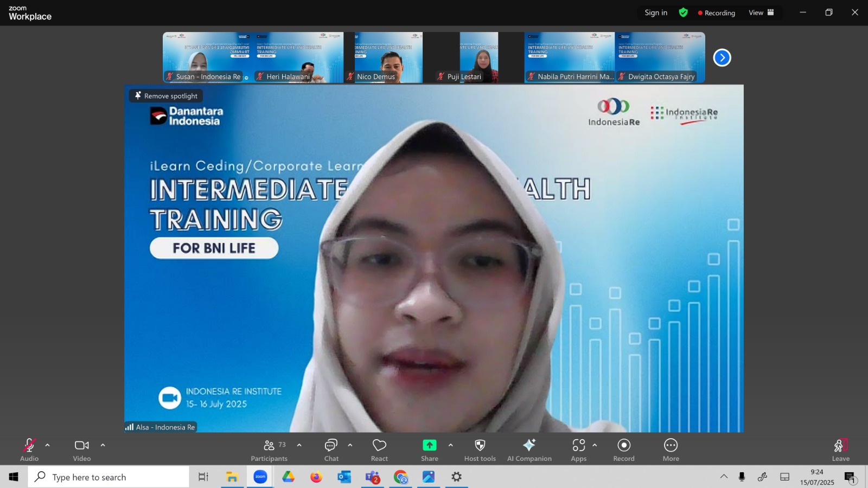Screen dimensions: 868x488
Task: Open the React emoji menu
Action: pos(379,450)
